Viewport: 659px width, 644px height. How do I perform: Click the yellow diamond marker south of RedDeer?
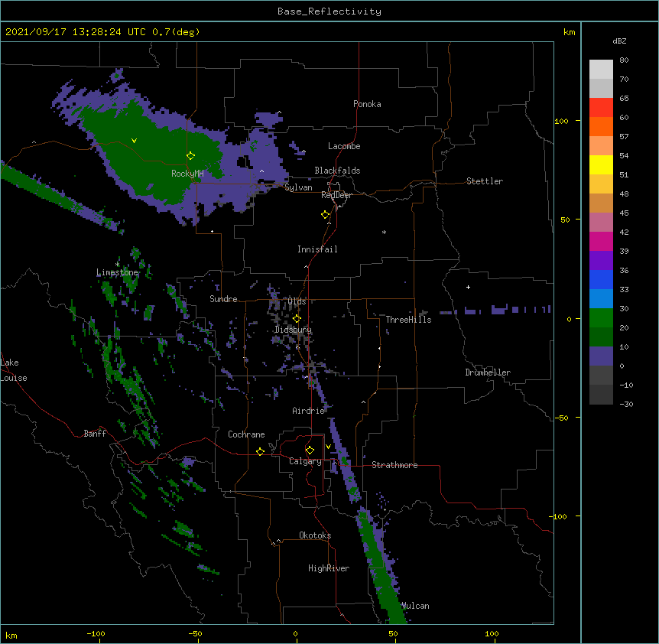pos(325,215)
